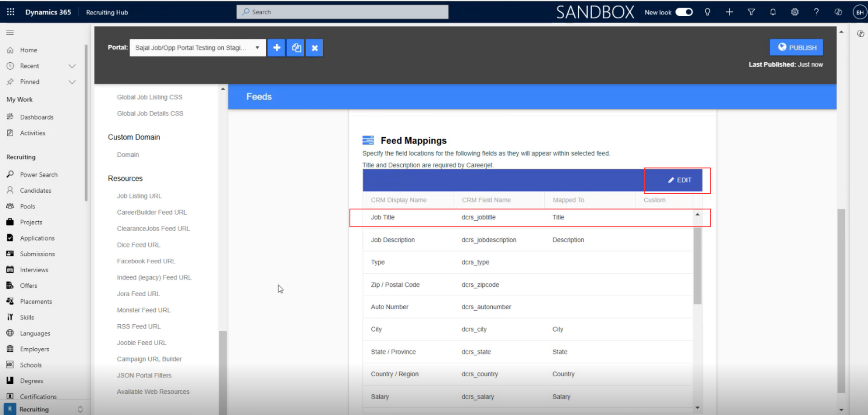Image resolution: width=868 pixels, height=415 pixels.
Task: Click the plus quick create icon in top bar
Action: click(729, 12)
